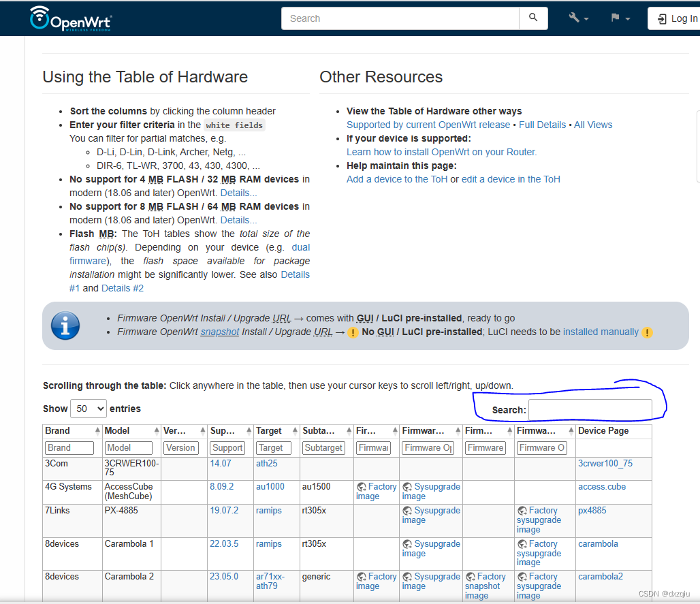This screenshot has width=700, height=604.
Task: Sort by the Fir... column header
Action: pyautogui.click(x=377, y=431)
